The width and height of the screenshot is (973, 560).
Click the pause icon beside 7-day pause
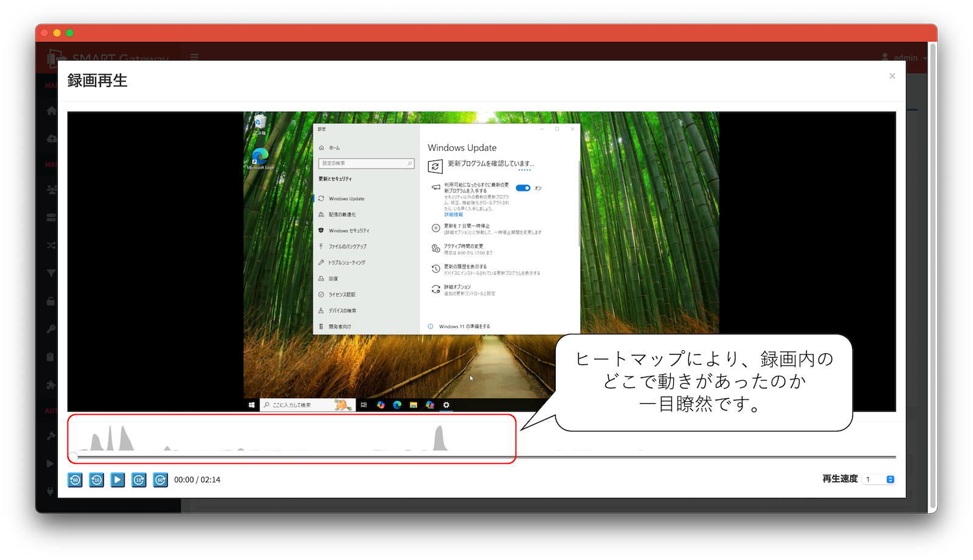coord(435,229)
